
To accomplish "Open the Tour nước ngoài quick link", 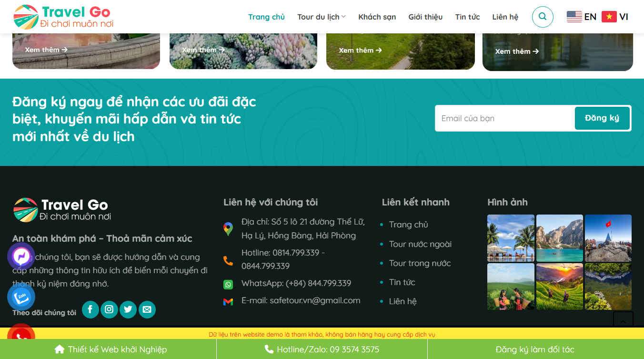I will coord(420,244).
